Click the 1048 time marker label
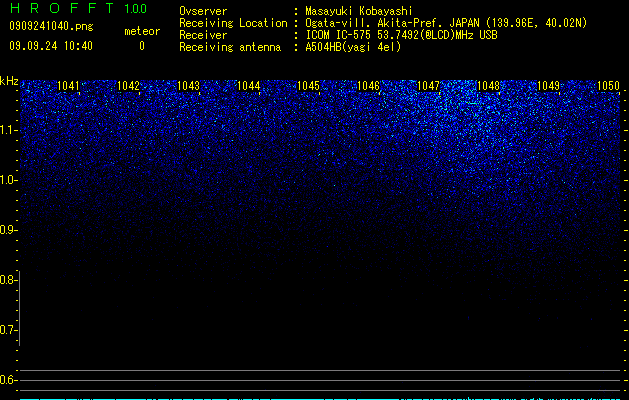Image resolution: width=629 pixels, height=400 pixels. 489,86
